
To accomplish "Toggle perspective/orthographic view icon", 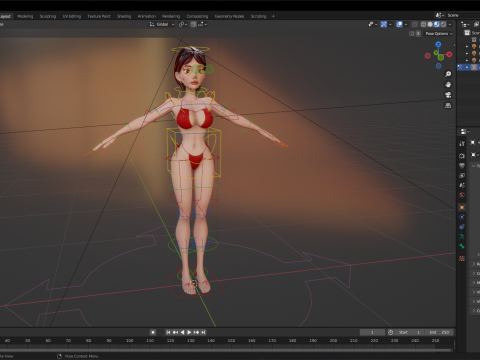I will click(448, 106).
